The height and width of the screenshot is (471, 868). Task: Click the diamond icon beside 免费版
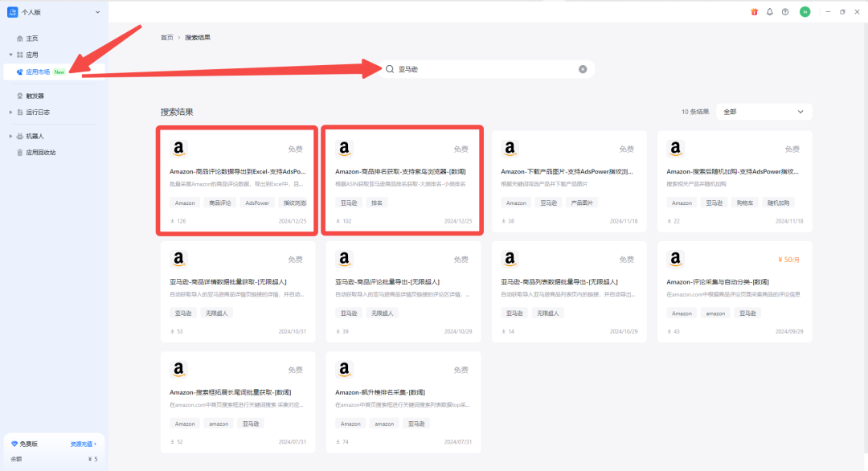tap(14, 444)
